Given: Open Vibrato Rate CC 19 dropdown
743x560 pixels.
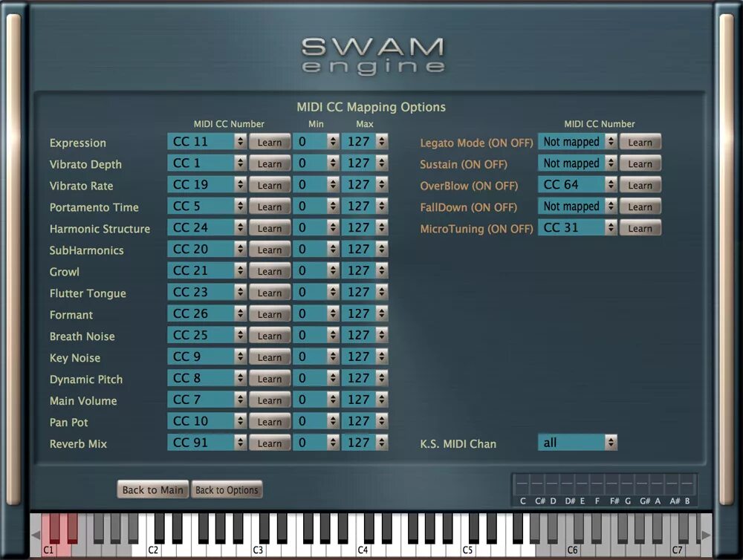Looking at the screenshot, I should click(x=207, y=185).
